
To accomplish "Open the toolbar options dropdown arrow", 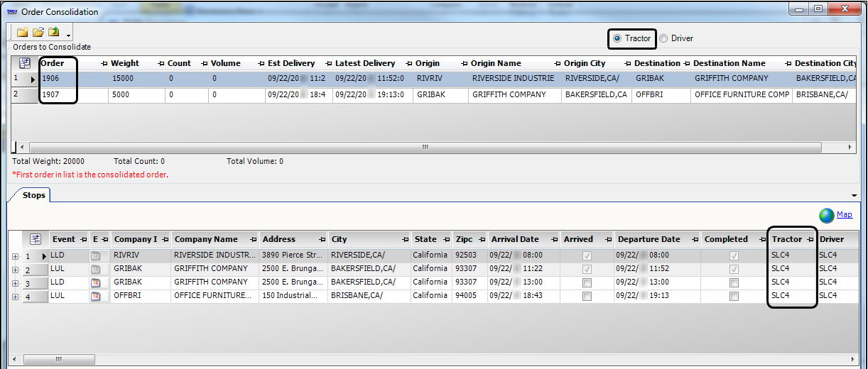I will coord(68,35).
